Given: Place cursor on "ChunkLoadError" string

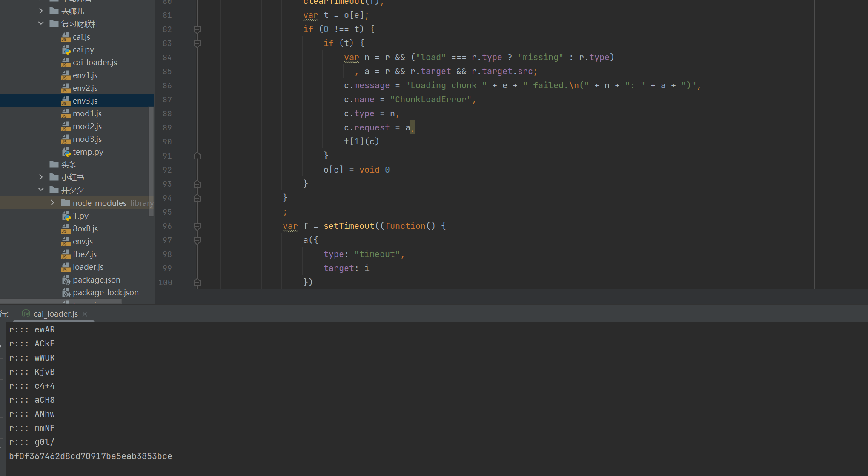Looking at the screenshot, I should click(x=431, y=100).
